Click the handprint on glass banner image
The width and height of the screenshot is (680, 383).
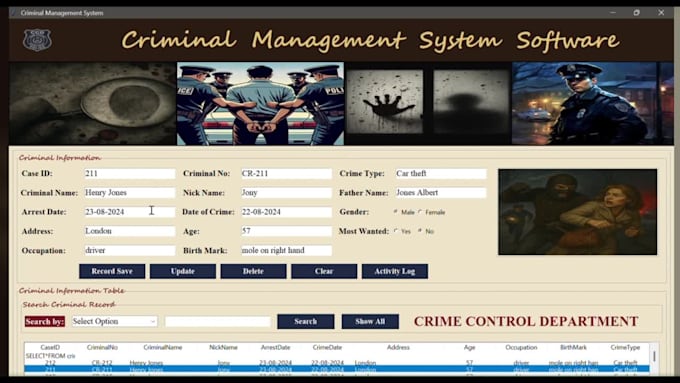click(428, 103)
